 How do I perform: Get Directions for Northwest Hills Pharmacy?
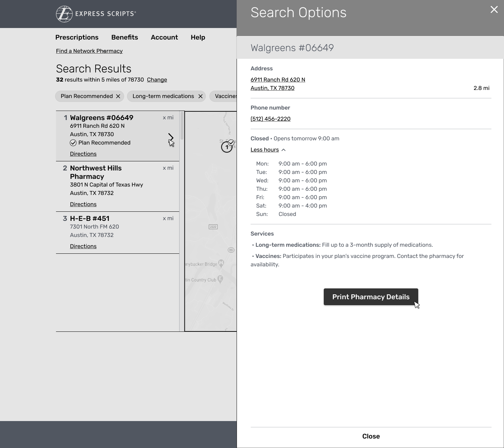coord(83,204)
